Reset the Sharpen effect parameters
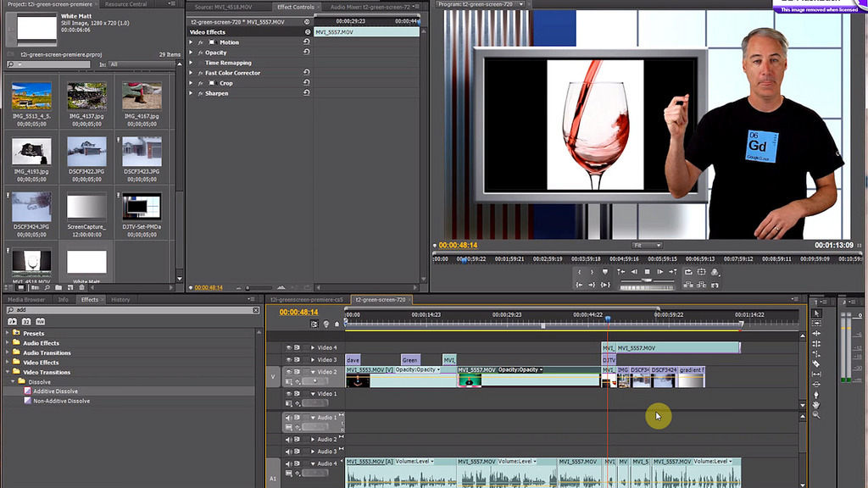 point(306,93)
